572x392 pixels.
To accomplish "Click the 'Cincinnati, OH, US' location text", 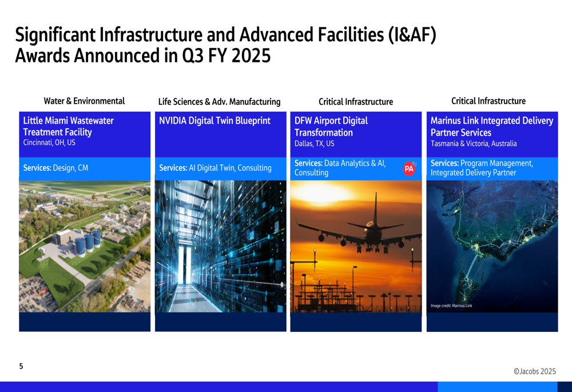I will tap(49, 142).
